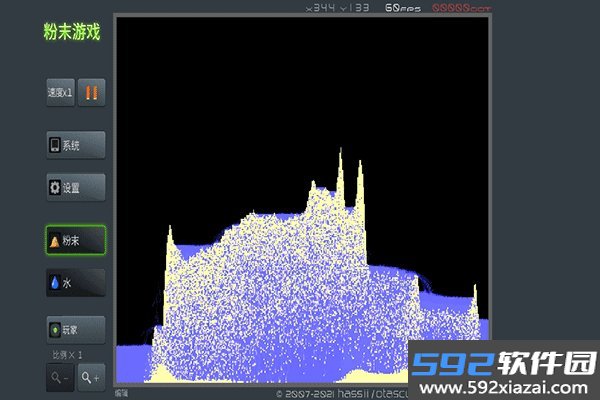The width and height of the screenshot is (600, 400).
Task: Zoom in with the magnifier plus button
Action: click(x=91, y=377)
